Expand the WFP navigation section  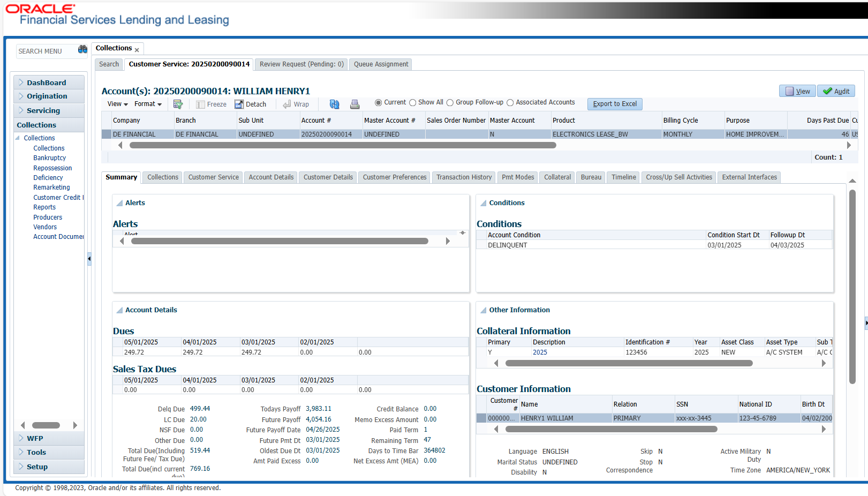[x=21, y=438]
